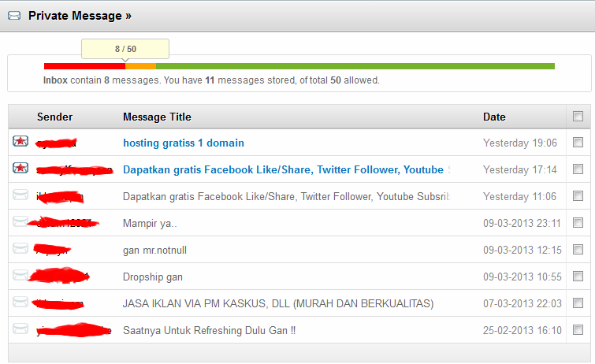Click the Yesterday 19:06 date cell
Viewport: 595px width, 364px height.
point(520,143)
